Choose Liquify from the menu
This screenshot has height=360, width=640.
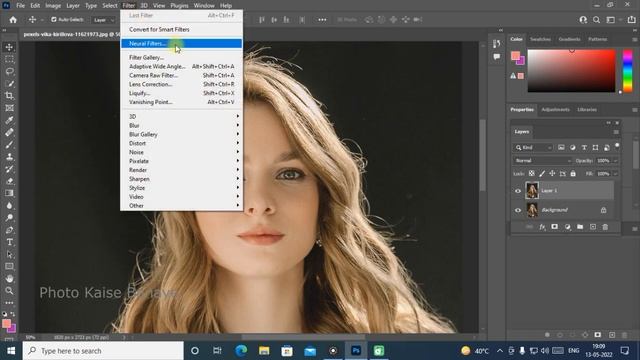pos(181,93)
